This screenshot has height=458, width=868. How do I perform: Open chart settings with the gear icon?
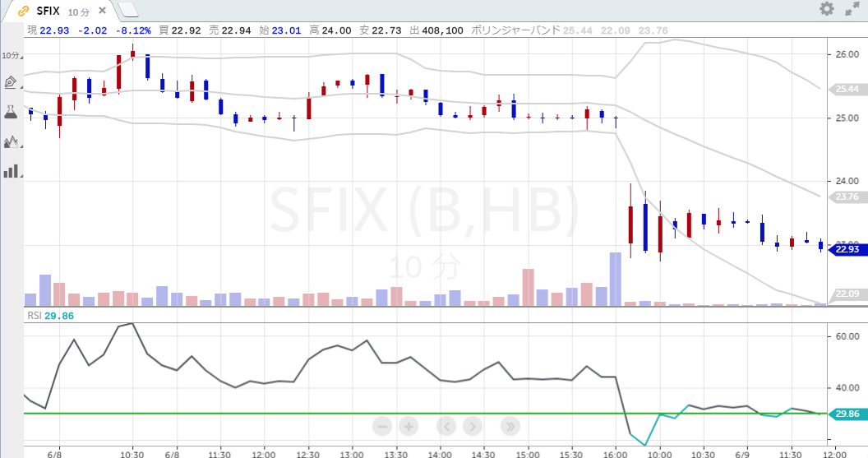[x=827, y=9]
